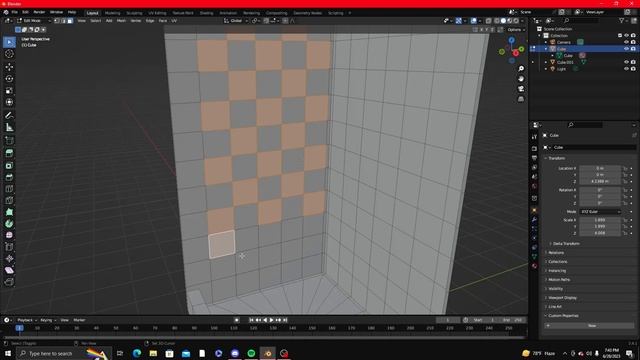Open Modifiers wrench tab in Properties

coord(534,220)
